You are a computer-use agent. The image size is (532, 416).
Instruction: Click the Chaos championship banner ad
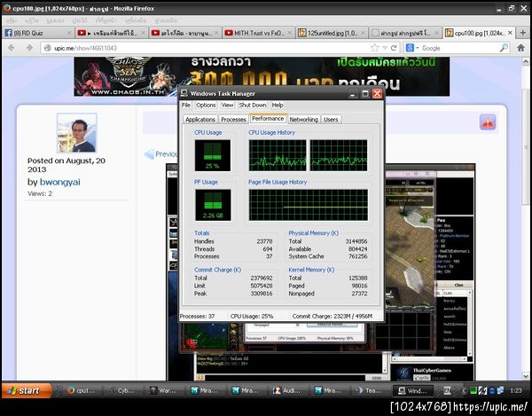262,76
